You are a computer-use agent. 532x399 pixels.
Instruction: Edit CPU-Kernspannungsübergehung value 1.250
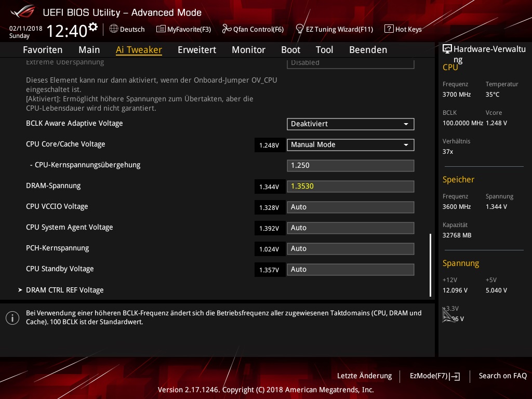click(x=351, y=166)
